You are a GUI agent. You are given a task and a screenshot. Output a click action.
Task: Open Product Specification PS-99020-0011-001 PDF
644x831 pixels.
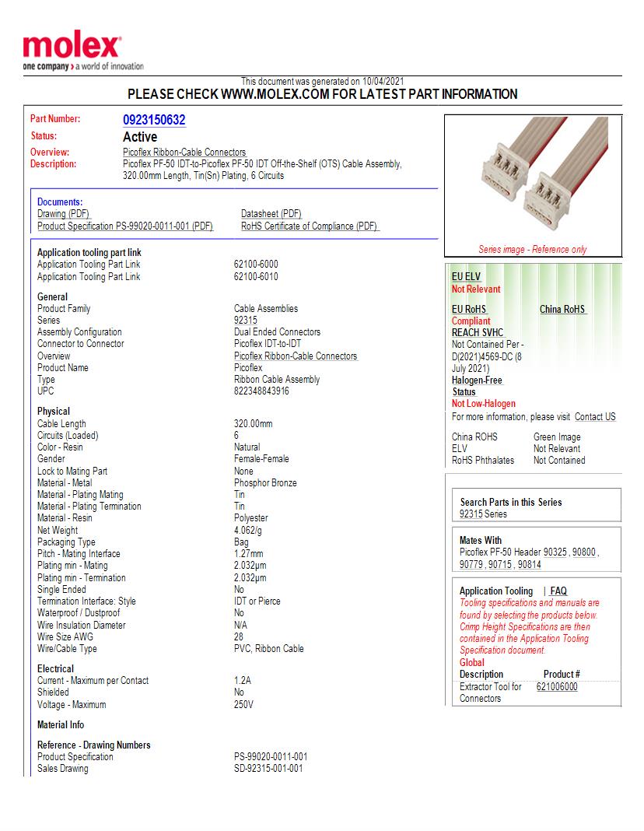(x=123, y=225)
